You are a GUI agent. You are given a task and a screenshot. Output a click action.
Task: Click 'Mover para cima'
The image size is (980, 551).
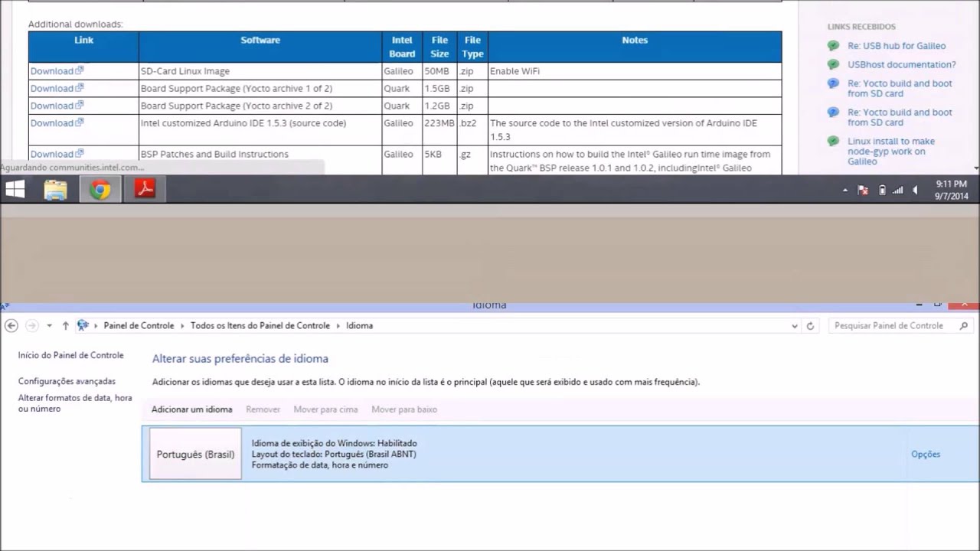coord(325,409)
